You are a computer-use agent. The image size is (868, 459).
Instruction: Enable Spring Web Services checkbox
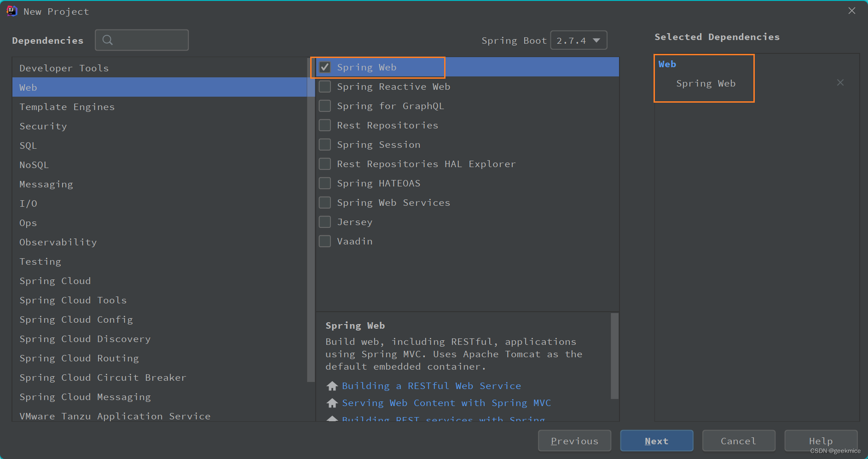coord(325,203)
